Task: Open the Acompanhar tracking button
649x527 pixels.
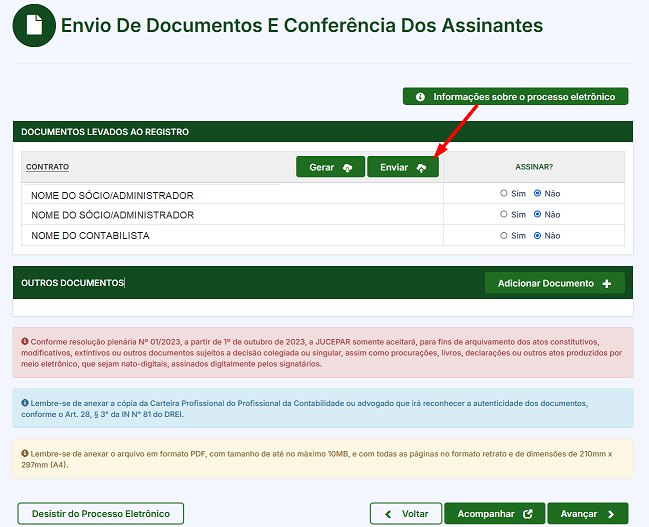Action: (495, 514)
